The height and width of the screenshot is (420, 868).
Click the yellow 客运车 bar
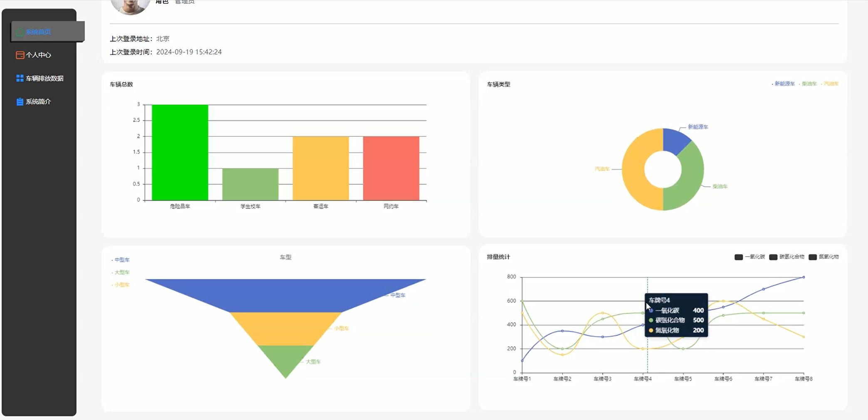click(321, 168)
